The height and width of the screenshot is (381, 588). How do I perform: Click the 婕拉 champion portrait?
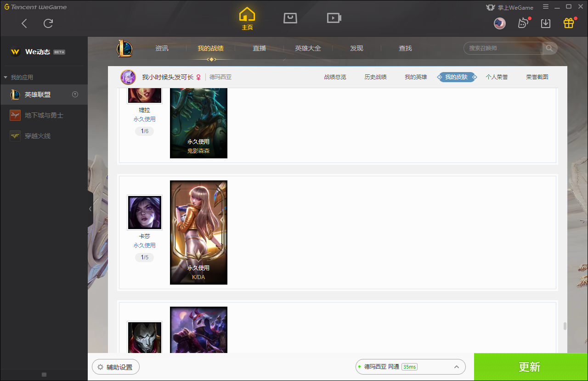click(x=145, y=95)
